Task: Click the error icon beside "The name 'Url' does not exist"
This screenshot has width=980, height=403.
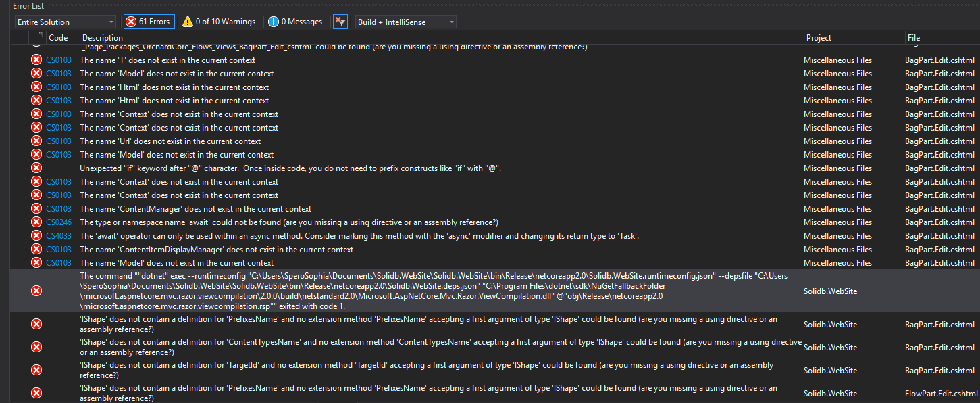Action: click(36, 141)
